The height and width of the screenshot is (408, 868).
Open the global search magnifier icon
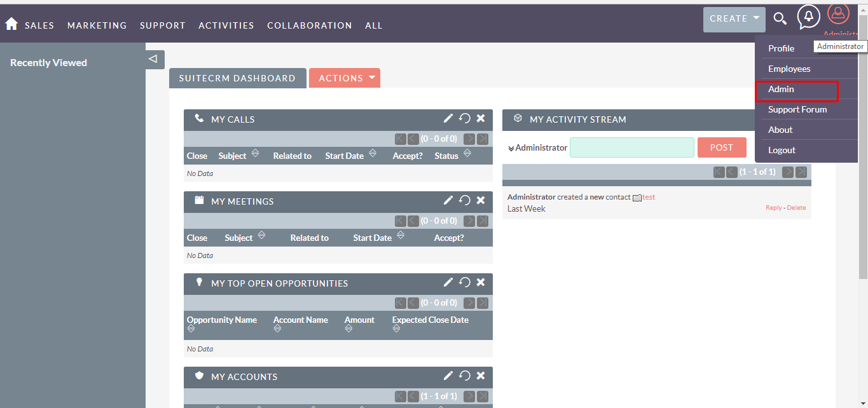point(780,18)
